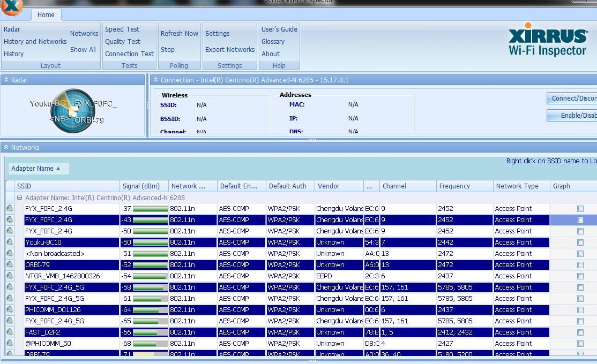Tick graph checkbox for ORBI-79 channel 13
597x364 pixels.
tap(580, 265)
